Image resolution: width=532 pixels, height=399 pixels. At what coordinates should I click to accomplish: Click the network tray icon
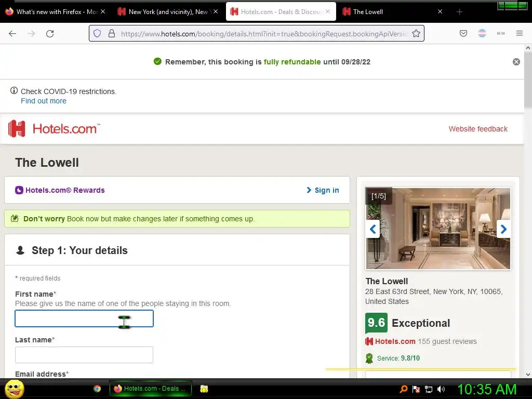[x=429, y=389]
